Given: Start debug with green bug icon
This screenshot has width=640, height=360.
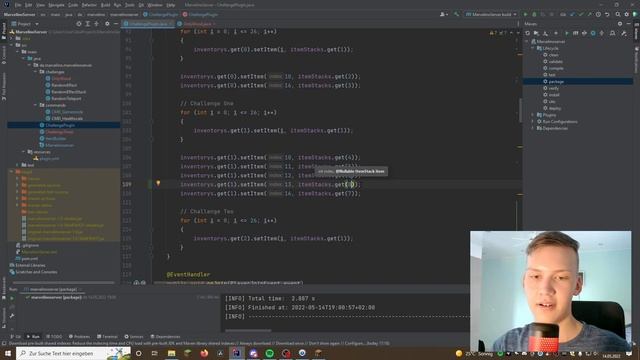Looking at the screenshot, I should click(534, 14).
